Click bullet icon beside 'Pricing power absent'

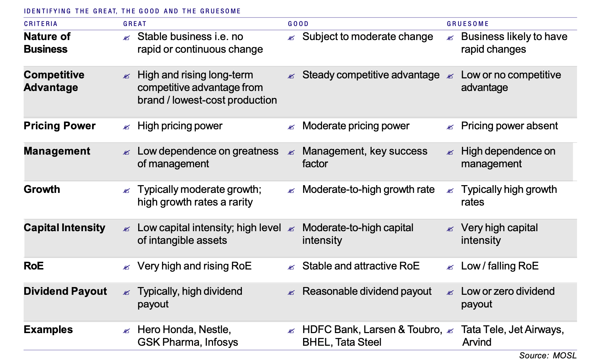[x=450, y=127]
